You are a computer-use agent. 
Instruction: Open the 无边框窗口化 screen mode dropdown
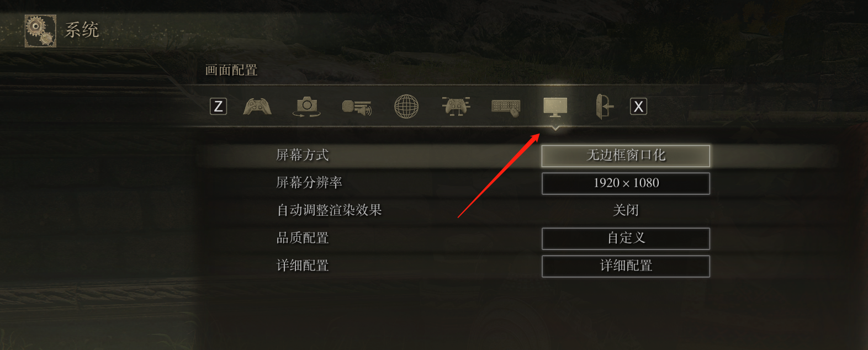point(626,156)
